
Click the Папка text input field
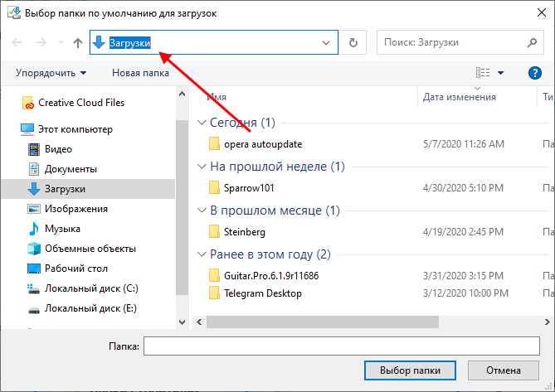click(x=343, y=346)
